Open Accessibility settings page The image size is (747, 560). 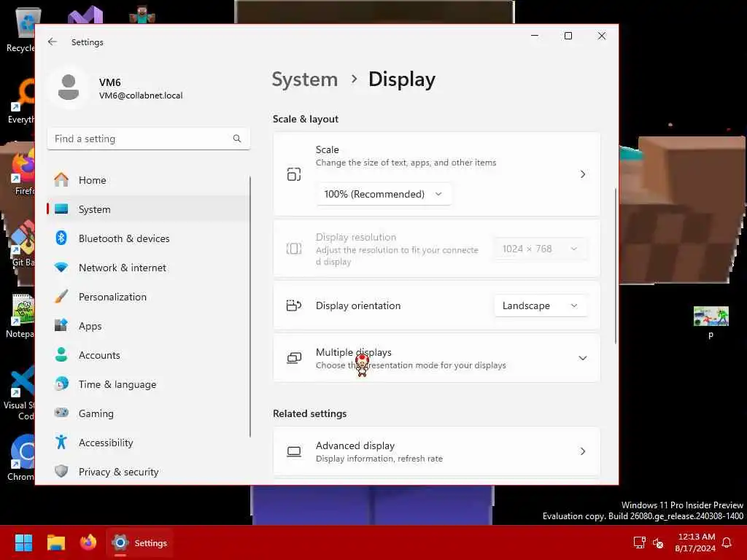(148, 443)
